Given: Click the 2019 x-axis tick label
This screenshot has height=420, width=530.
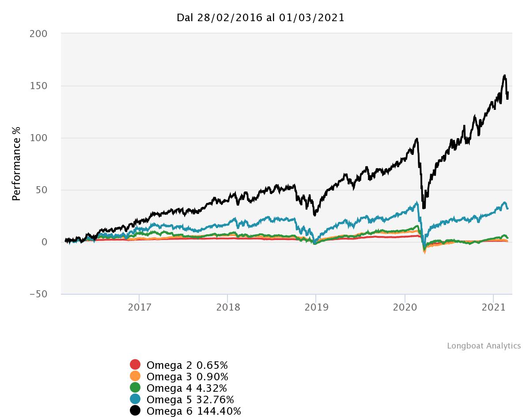Looking at the screenshot, I should pos(316,307).
